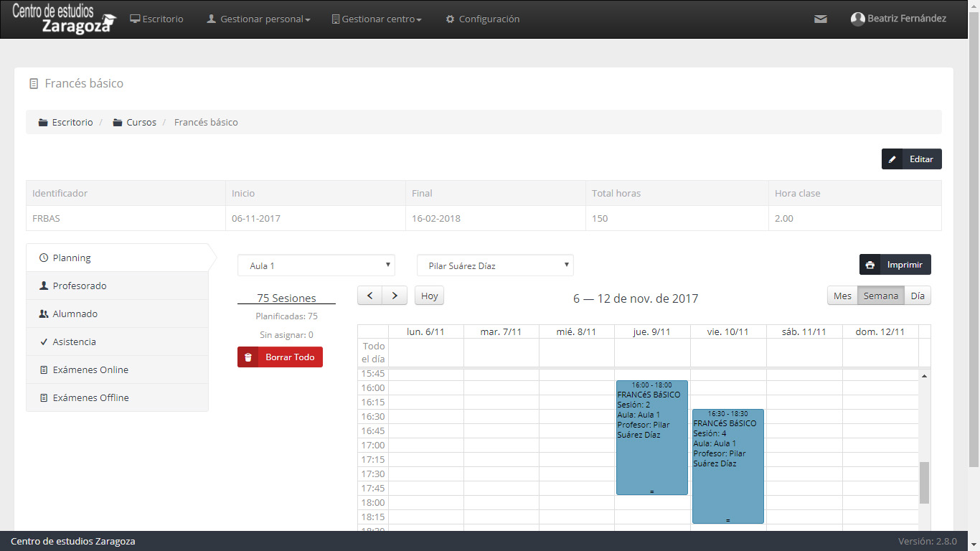Open the messages envelope icon
The image size is (980, 551).
tap(821, 19)
